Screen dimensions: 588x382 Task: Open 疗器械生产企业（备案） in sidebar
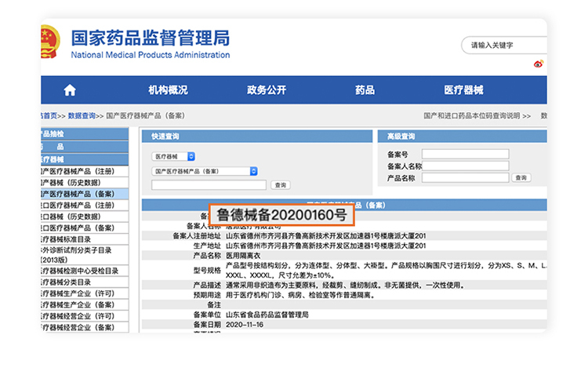point(85,304)
